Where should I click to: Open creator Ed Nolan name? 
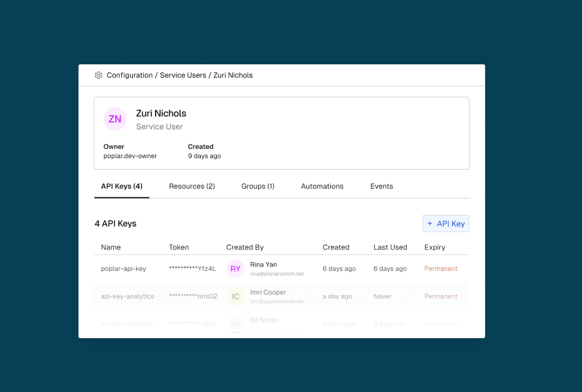point(264,320)
